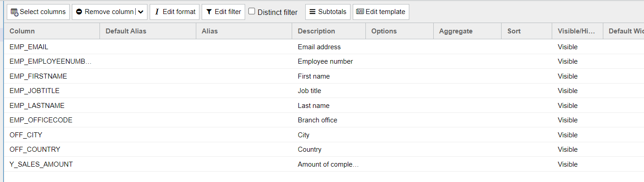Screen dimensions: 644x182
Task: Select the EMP_FIRSTNAME column row
Action: 38,76
